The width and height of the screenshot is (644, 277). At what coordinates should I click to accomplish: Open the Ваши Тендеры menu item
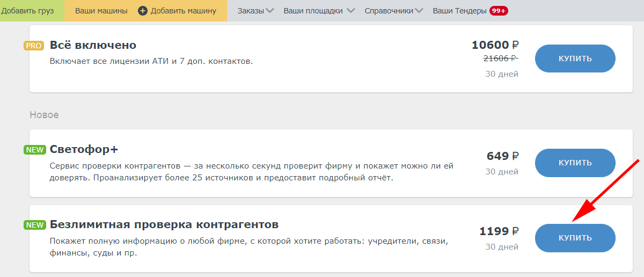(x=459, y=11)
